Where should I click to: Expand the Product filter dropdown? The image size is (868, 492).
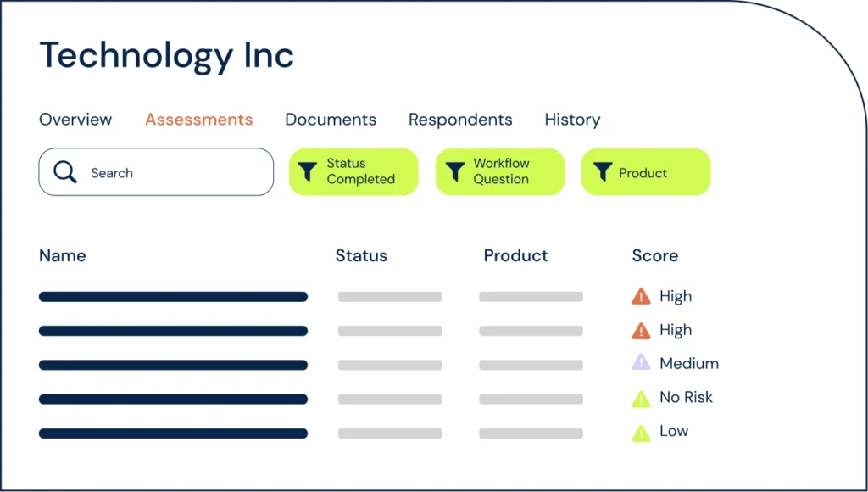click(643, 172)
